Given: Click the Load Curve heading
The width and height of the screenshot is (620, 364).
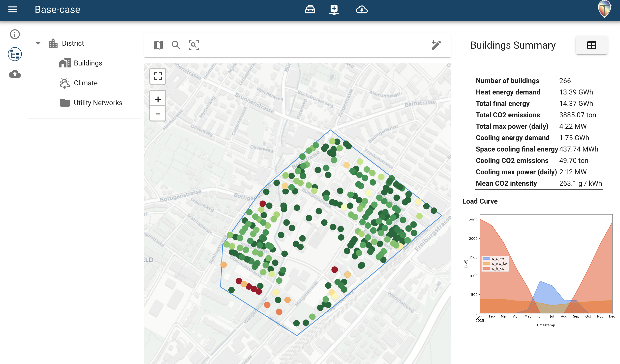Looking at the screenshot, I should click(480, 201).
